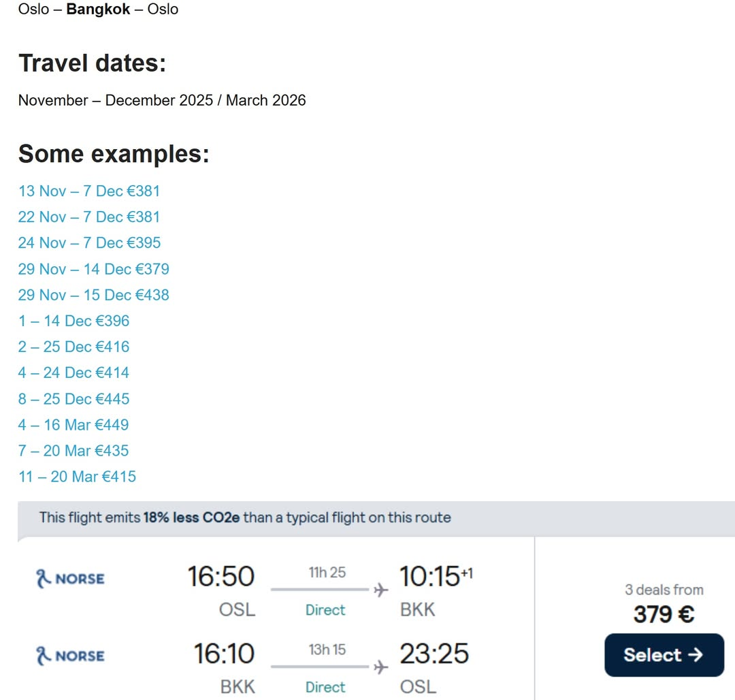Click the airplane icon on the BKK–OSL leg
Viewport: 735px width, 700px height.
point(380,667)
